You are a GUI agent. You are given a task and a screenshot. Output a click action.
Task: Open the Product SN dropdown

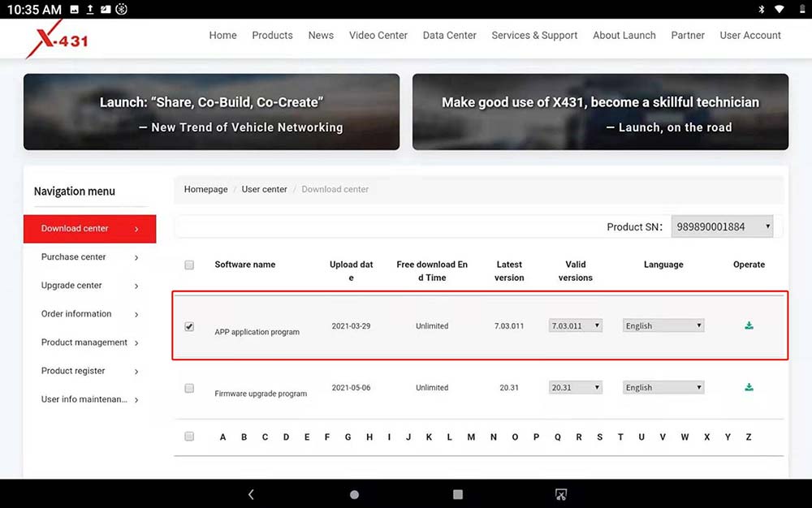722,226
